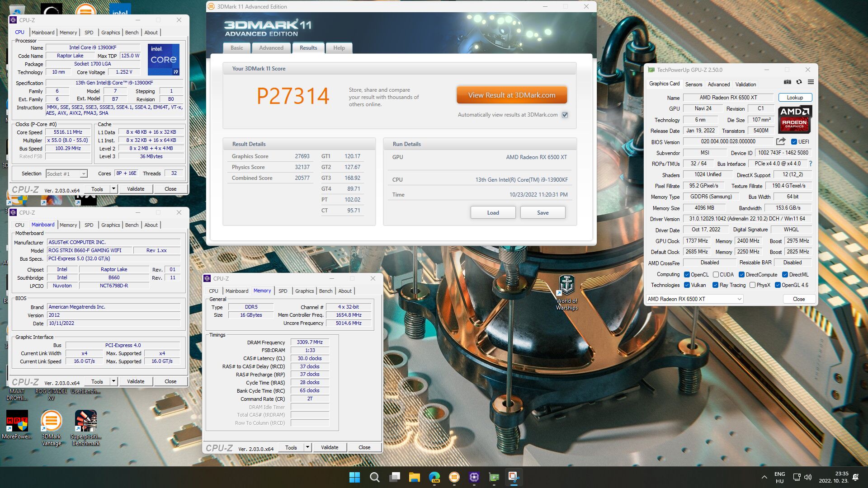The width and height of the screenshot is (868, 488).
Task: Toggle the PhysX checkbox in GPU-Z
Action: tap(752, 285)
